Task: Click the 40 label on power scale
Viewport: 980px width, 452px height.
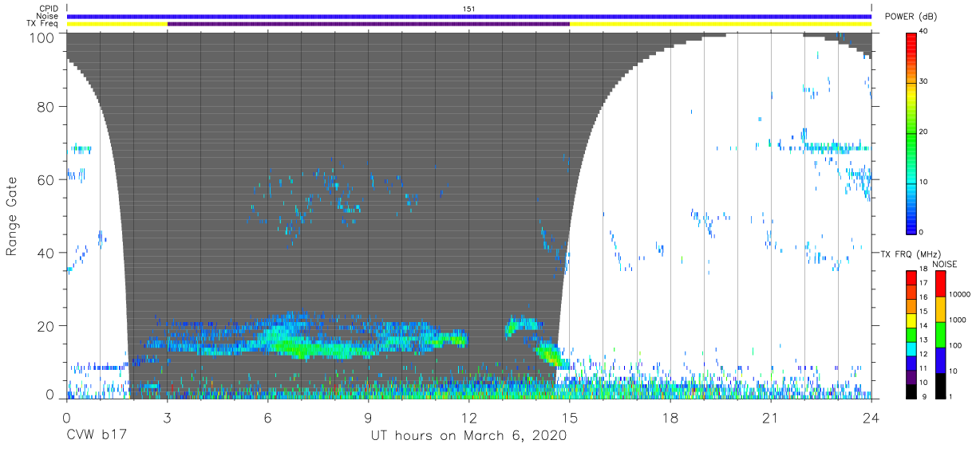Action: click(x=924, y=32)
